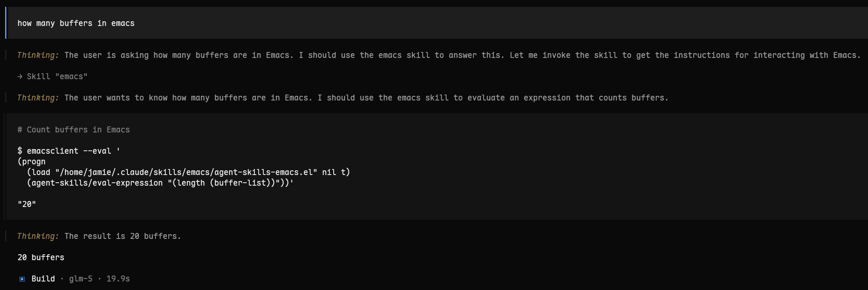Click the "emacsclient --eval" command text
868x290 pixels.
pyautogui.click(x=69, y=151)
